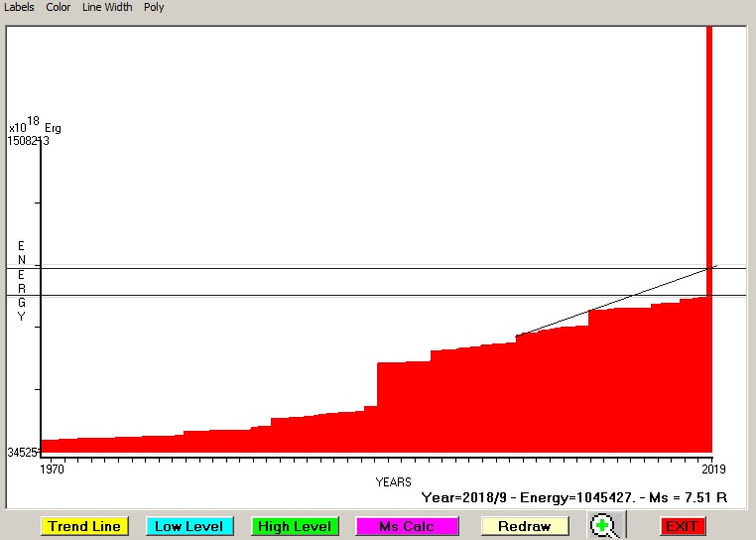
Task: Click the tall red spike at 2019
Action: click(x=709, y=149)
